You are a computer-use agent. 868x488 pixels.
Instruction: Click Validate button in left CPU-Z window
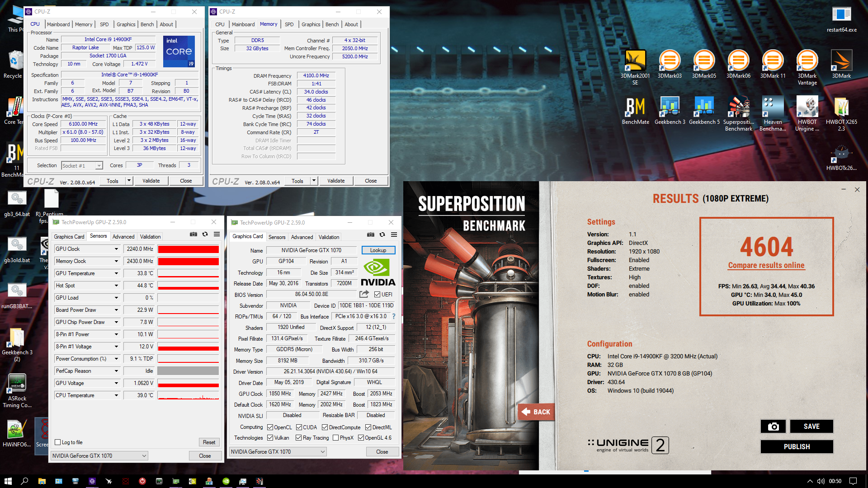tap(151, 181)
